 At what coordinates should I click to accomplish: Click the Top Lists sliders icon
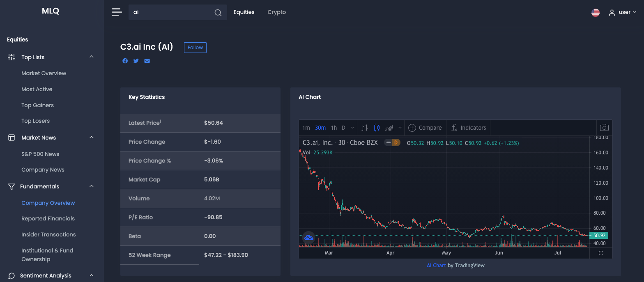(x=11, y=57)
